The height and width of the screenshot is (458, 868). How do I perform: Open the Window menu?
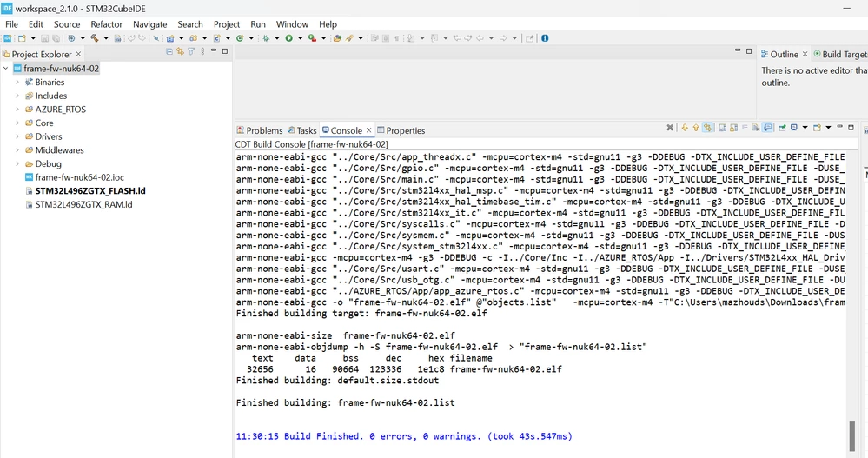point(292,24)
